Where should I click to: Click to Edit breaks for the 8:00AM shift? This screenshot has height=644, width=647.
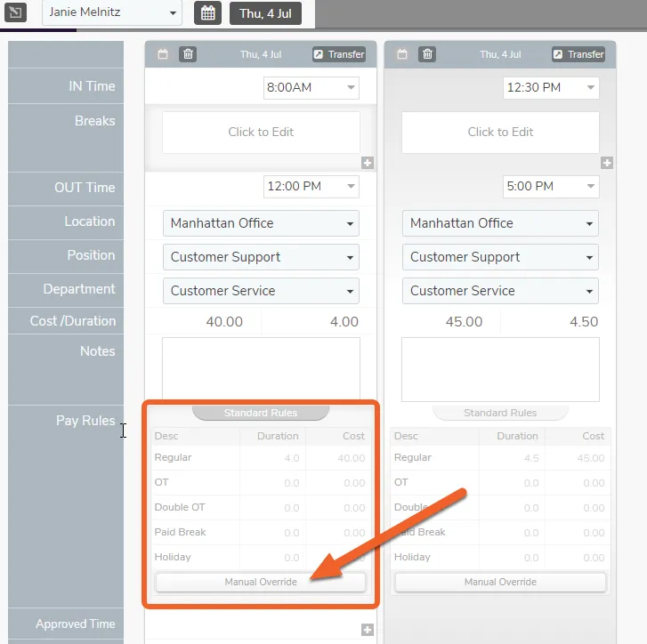coord(261,132)
